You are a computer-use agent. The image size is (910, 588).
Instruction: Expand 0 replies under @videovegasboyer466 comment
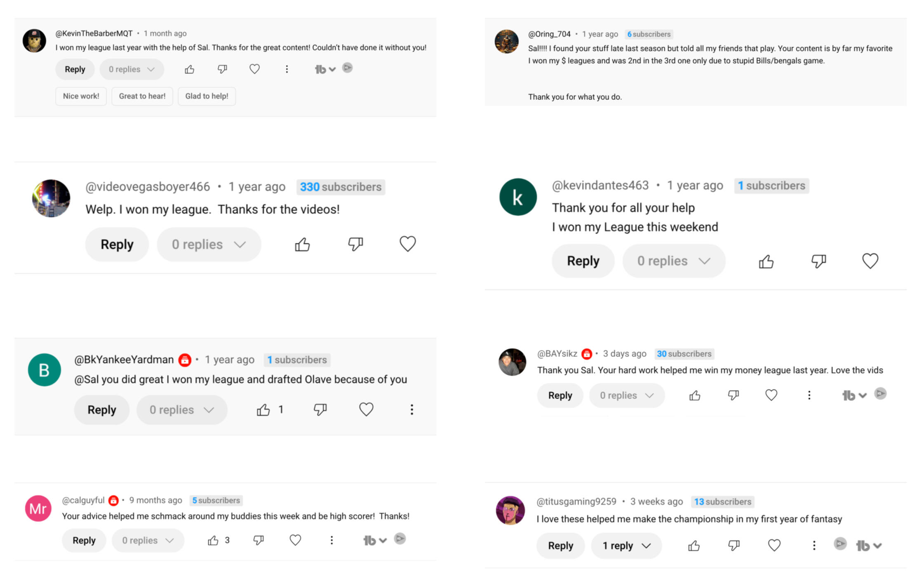pos(209,245)
